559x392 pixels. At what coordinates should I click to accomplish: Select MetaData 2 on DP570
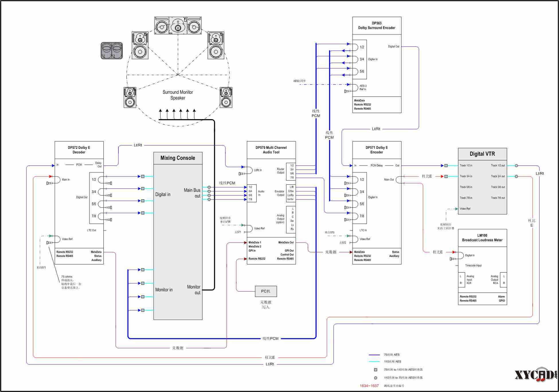255,247
